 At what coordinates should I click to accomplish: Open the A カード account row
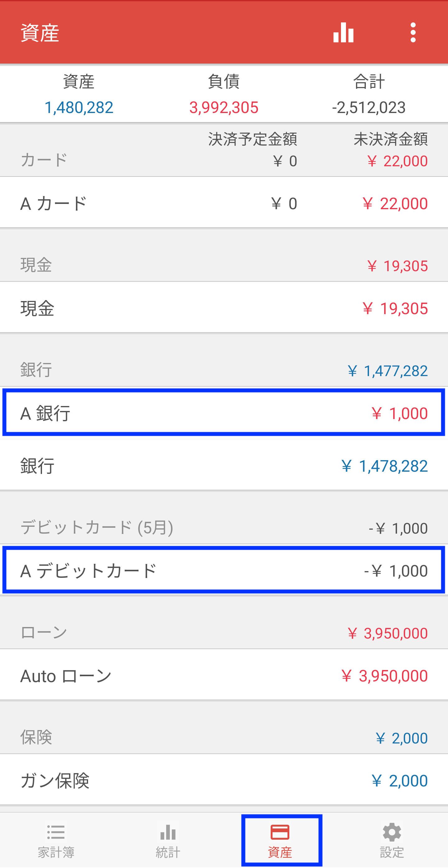224,202
